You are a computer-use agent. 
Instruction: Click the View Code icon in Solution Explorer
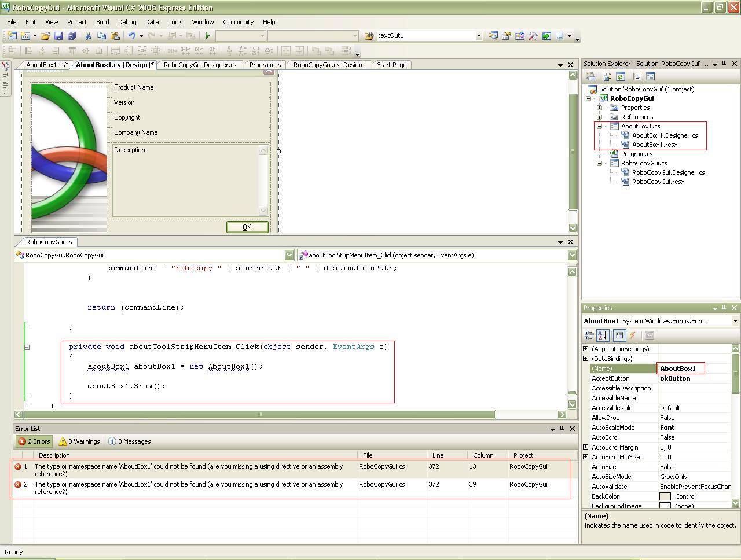click(637, 76)
